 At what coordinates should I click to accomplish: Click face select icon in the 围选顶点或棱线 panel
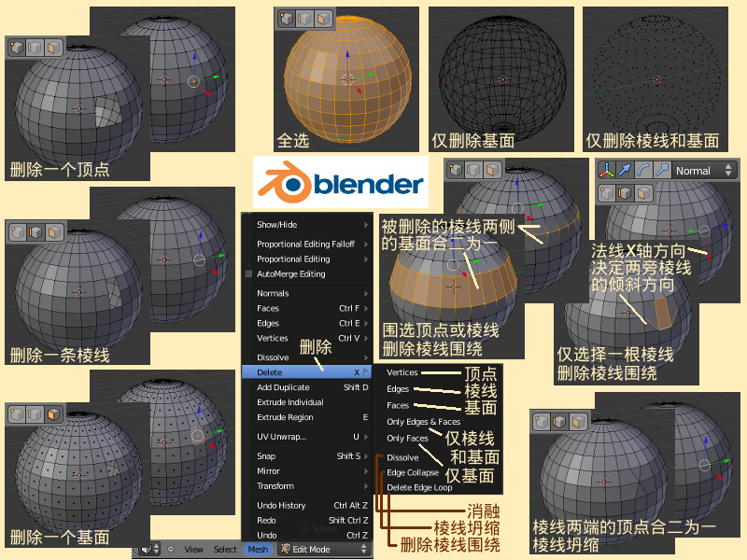pyautogui.click(x=492, y=170)
